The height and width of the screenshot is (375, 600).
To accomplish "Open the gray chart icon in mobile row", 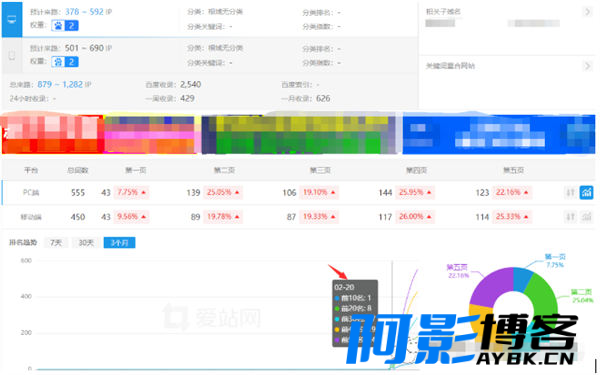I will click(586, 217).
